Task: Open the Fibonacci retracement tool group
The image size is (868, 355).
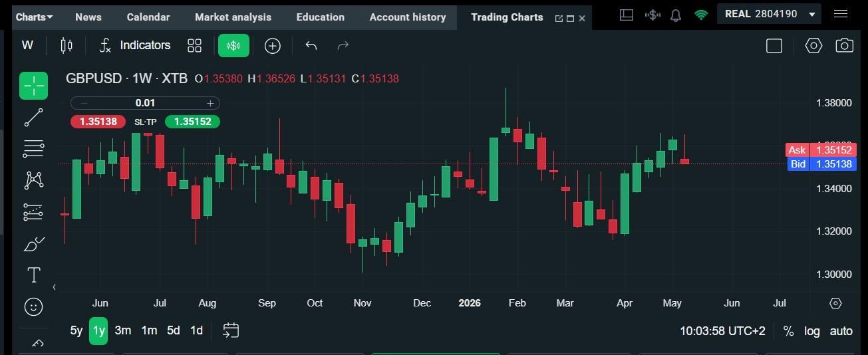Action: click(33, 149)
